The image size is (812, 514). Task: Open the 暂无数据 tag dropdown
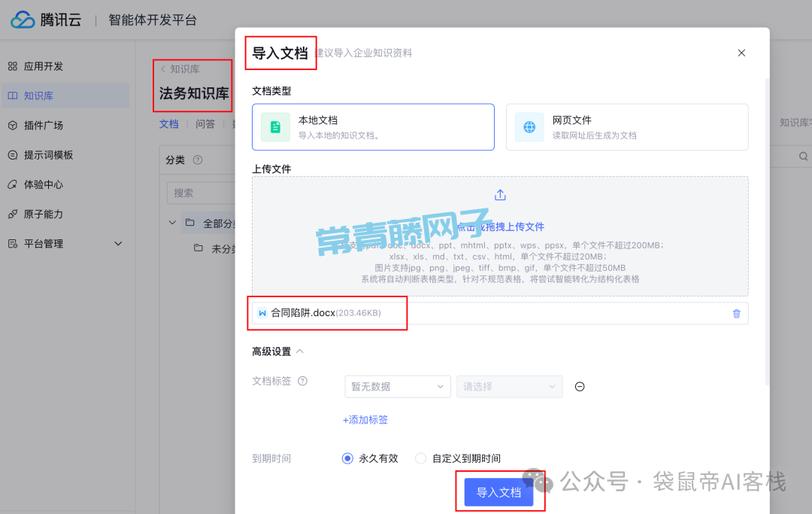398,387
